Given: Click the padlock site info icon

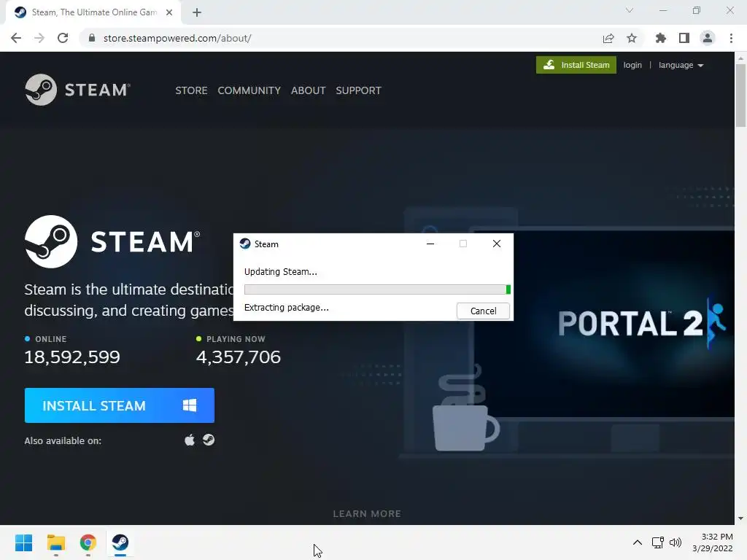Looking at the screenshot, I should pyautogui.click(x=92, y=38).
